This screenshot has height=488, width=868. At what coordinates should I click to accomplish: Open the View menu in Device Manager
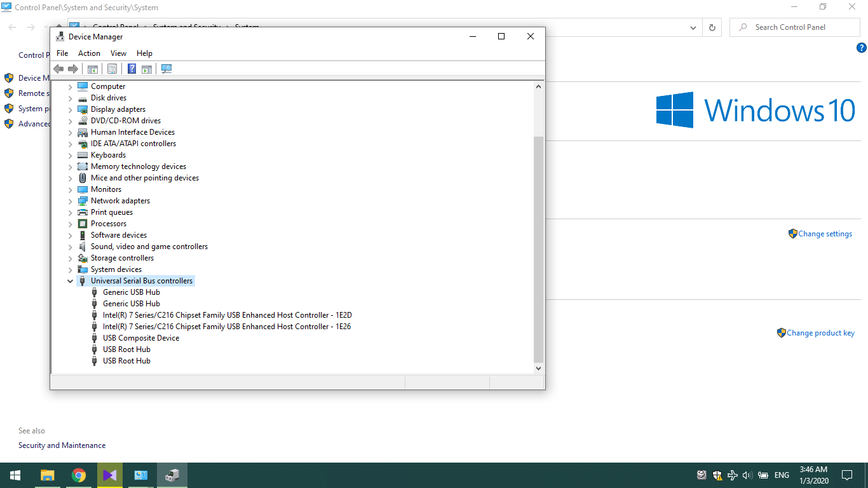118,53
